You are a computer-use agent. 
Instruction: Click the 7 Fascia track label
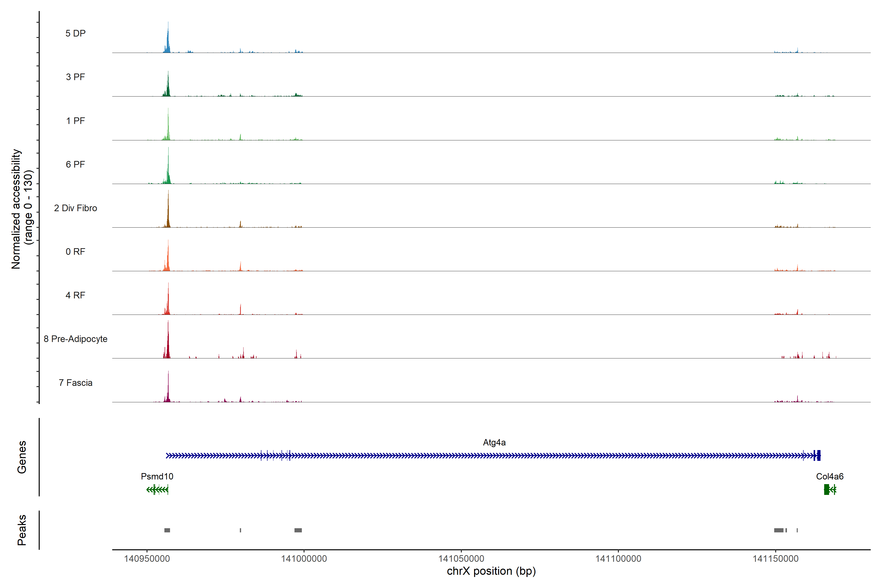[75, 382]
